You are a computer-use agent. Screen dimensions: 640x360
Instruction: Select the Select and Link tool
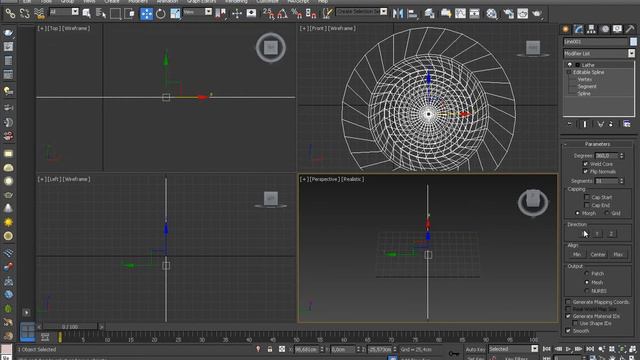coord(10,13)
